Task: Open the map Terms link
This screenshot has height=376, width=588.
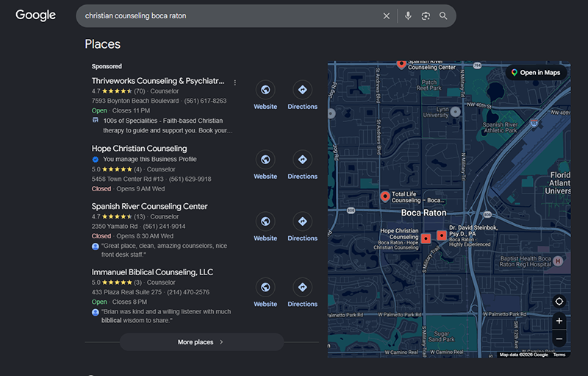Action: click(x=559, y=355)
